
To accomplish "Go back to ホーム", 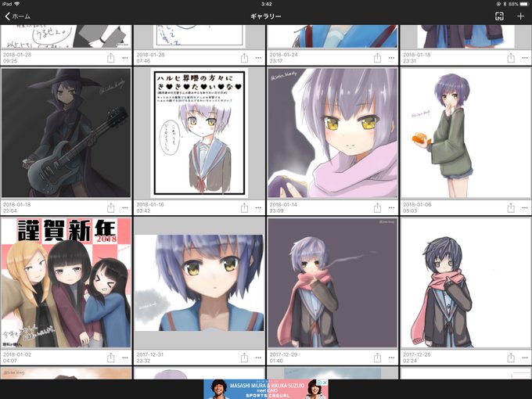I will pos(17,16).
